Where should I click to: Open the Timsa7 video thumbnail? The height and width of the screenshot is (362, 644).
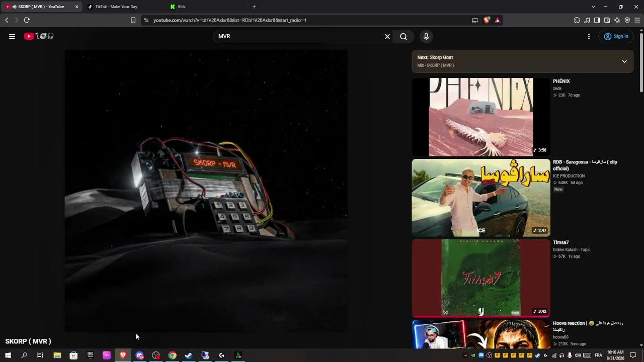tap(481, 278)
